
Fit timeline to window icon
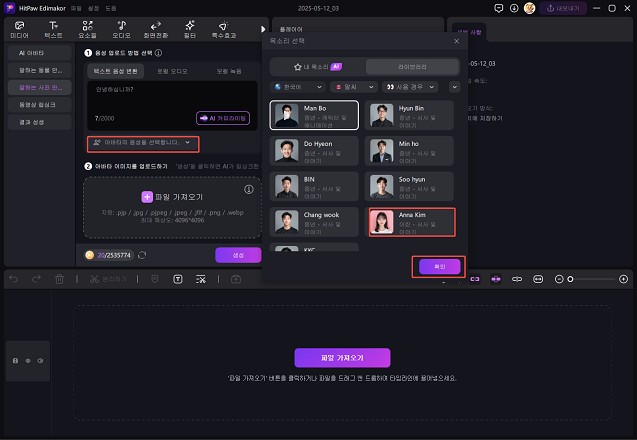coord(538,279)
